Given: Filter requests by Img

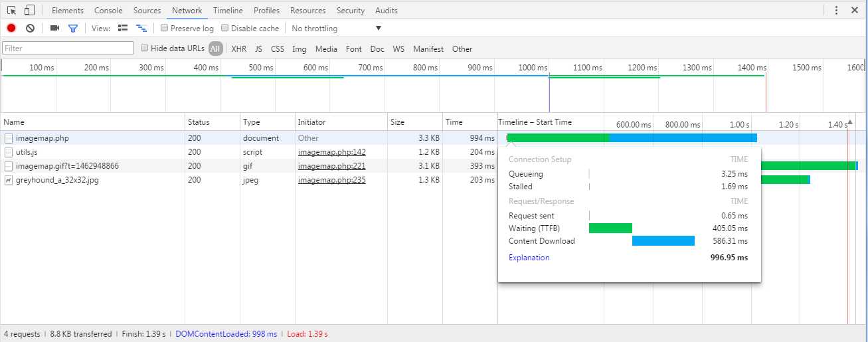Looking at the screenshot, I should click(300, 48).
